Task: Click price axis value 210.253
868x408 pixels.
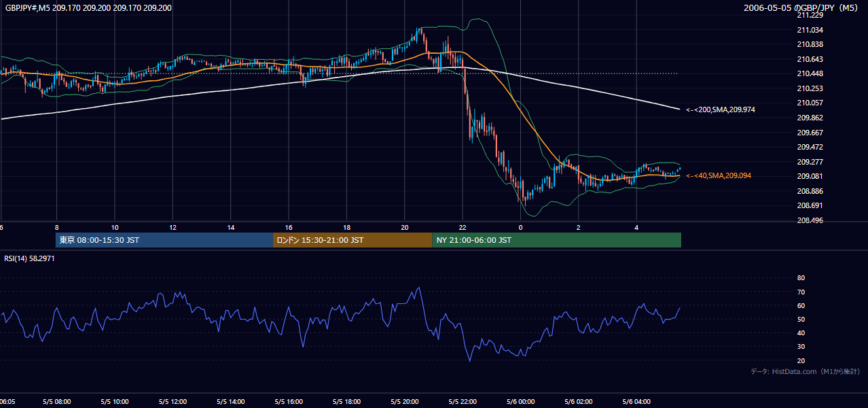Action: pos(809,88)
